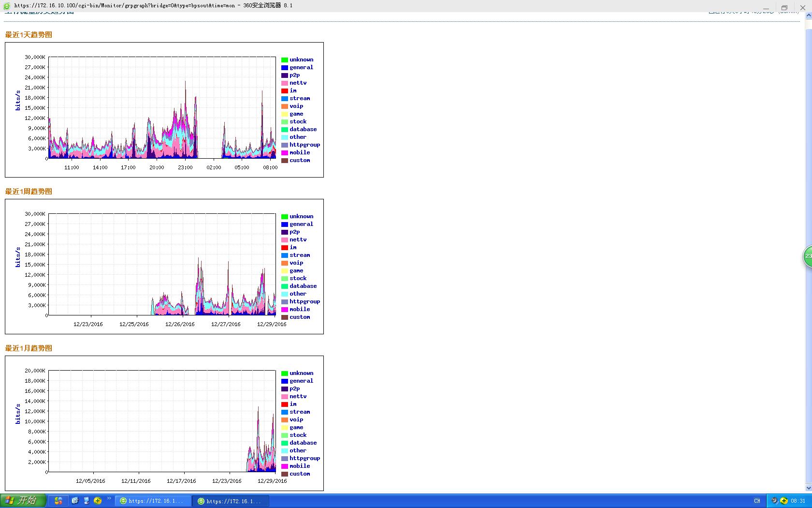
Task: Open the network tray icon
Action: point(774,501)
